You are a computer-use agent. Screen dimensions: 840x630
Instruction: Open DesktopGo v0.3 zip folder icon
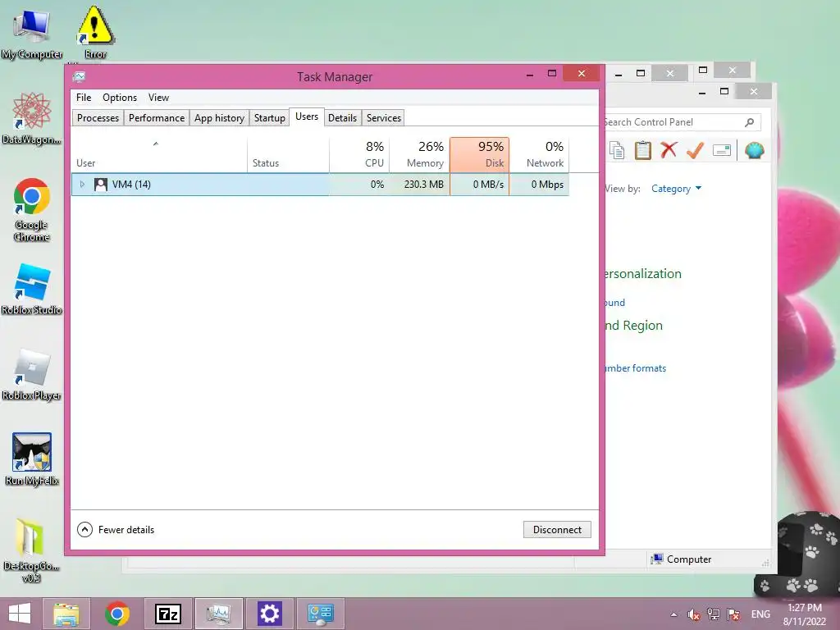tap(32, 550)
